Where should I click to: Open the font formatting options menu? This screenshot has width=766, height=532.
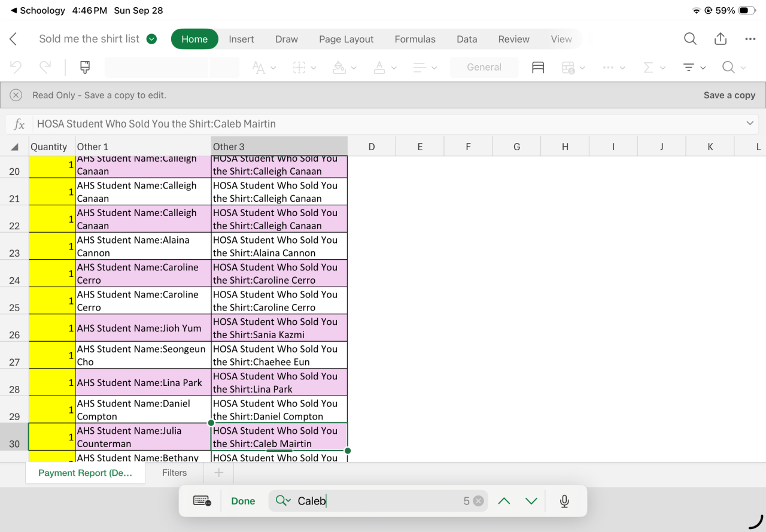264,68
